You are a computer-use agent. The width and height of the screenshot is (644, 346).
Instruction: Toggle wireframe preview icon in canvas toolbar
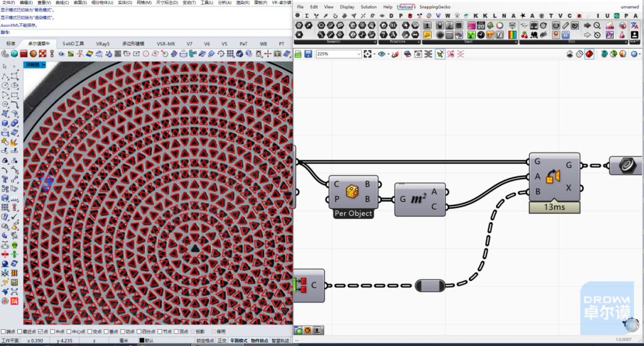click(579, 54)
